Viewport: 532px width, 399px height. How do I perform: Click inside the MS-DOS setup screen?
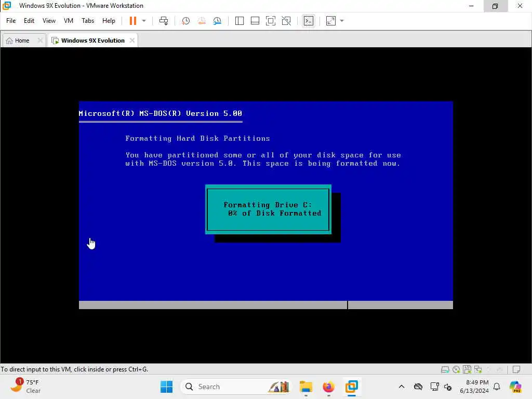pyautogui.click(x=265, y=205)
